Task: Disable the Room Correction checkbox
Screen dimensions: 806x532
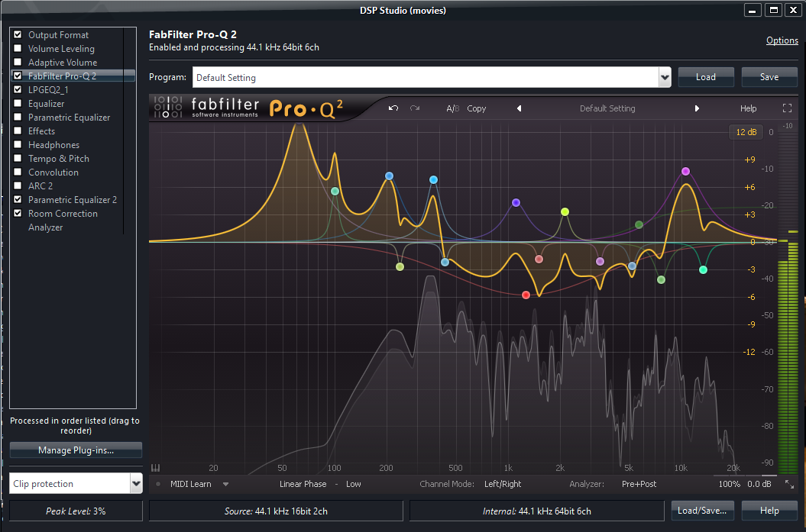Action: tap(18, 213)
